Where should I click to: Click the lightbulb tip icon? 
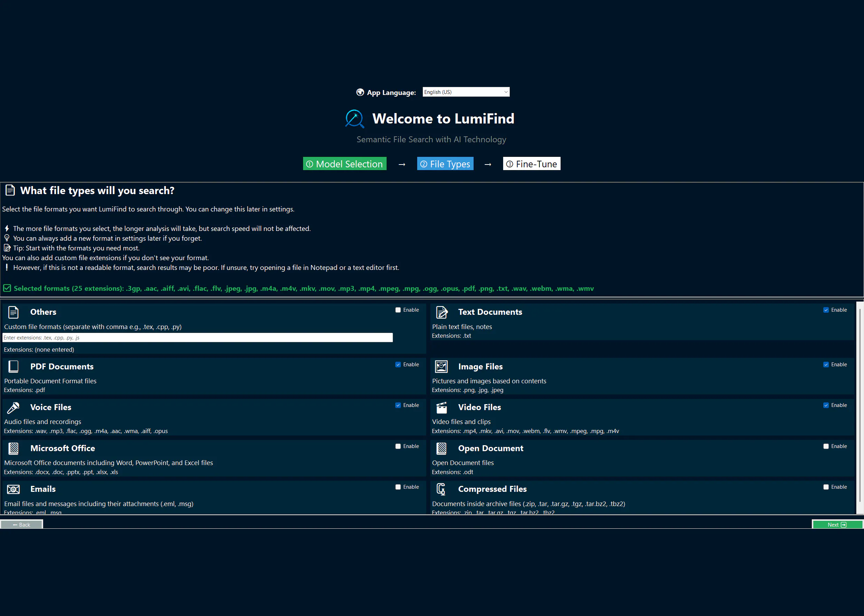[7, 238]
